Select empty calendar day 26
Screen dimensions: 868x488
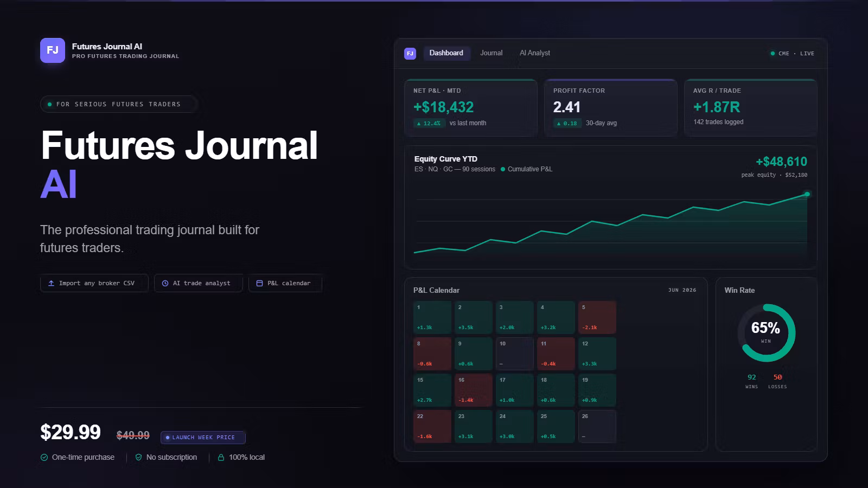click(x=597, y=426)
